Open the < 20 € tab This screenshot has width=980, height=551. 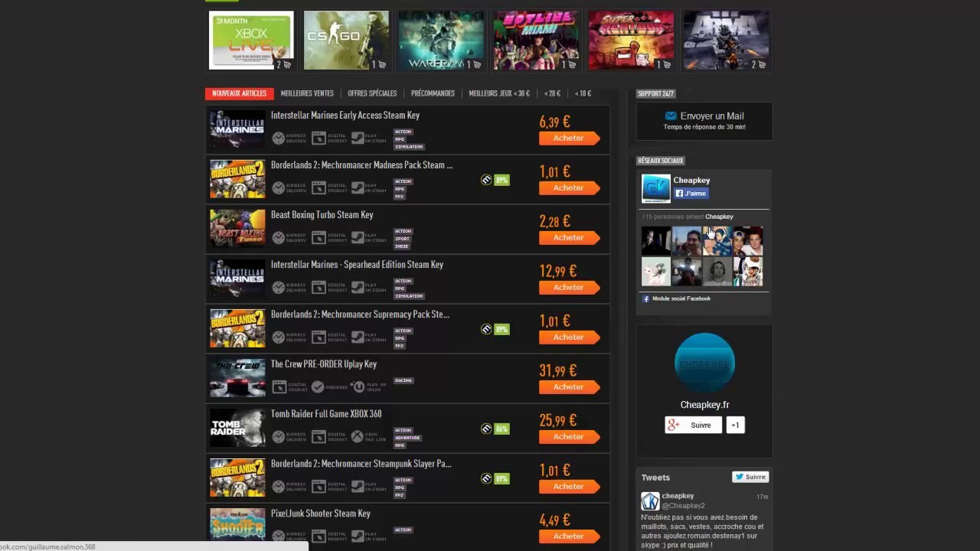click(x=552, y=93)
